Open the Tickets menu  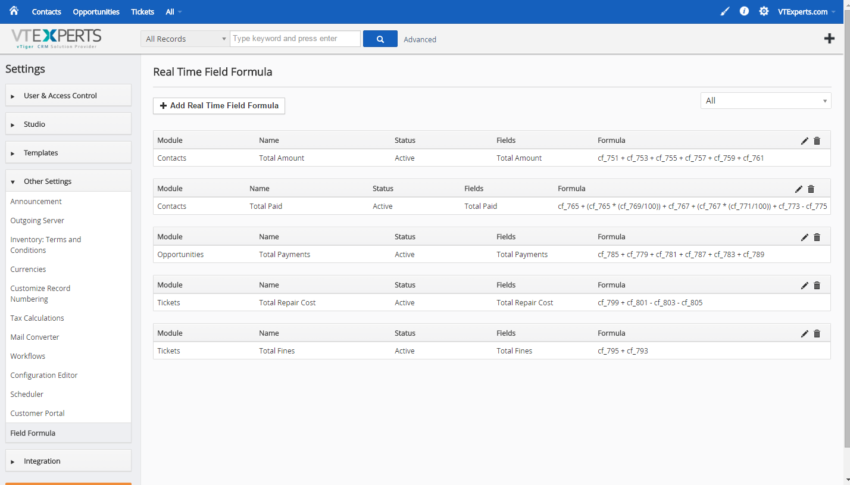(x=143, y=12)
